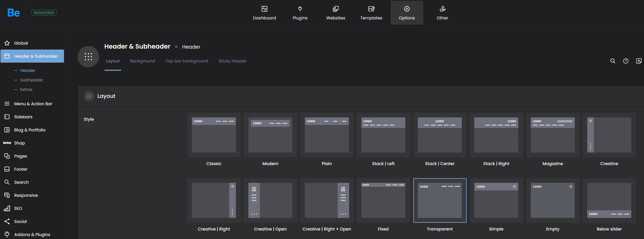Open the Extras submenu item

[x=26, y=90]
